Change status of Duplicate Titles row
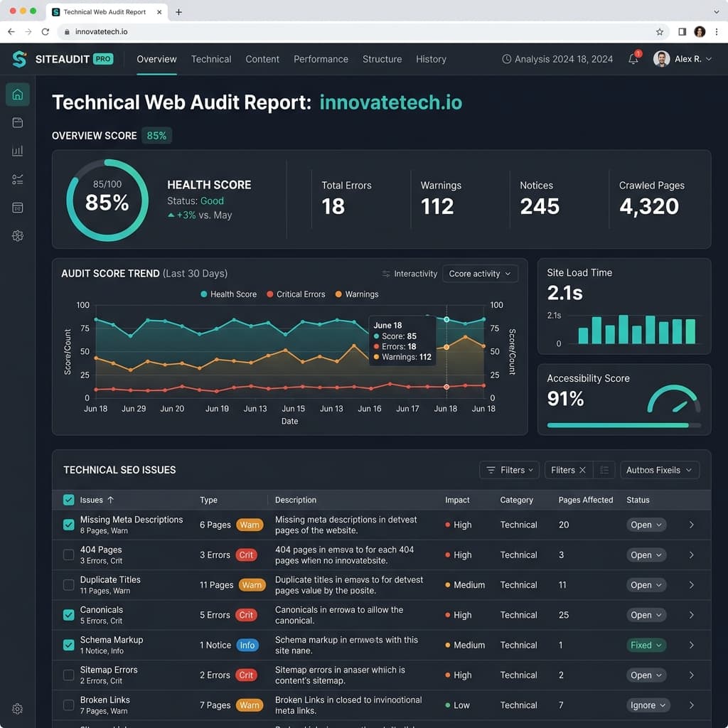 click(x=646, y=585)
